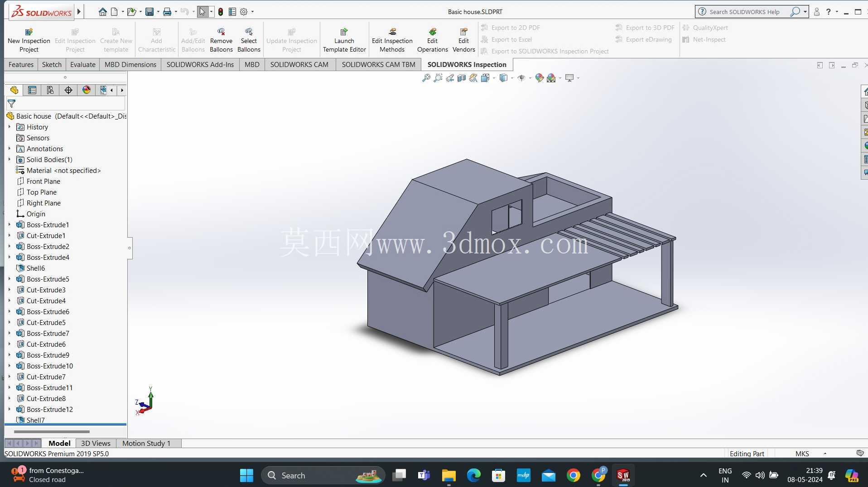Expand the Boss-Extrude10 feature

9,366
